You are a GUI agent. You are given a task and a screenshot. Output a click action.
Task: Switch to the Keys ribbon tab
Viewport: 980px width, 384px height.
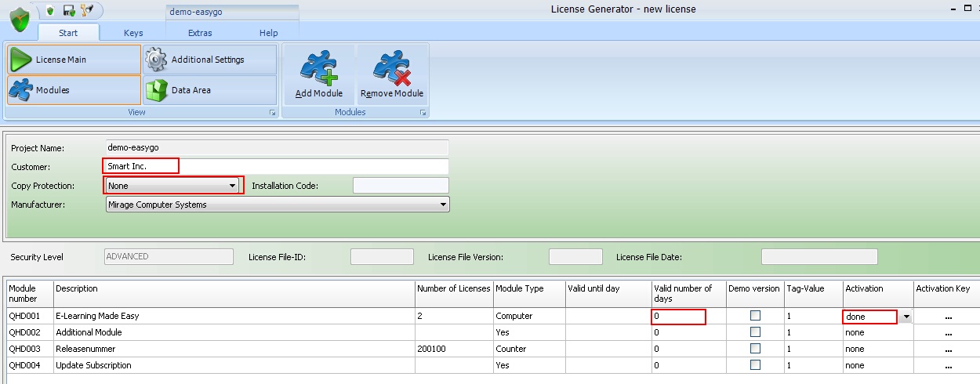click(x=133, y=33)
